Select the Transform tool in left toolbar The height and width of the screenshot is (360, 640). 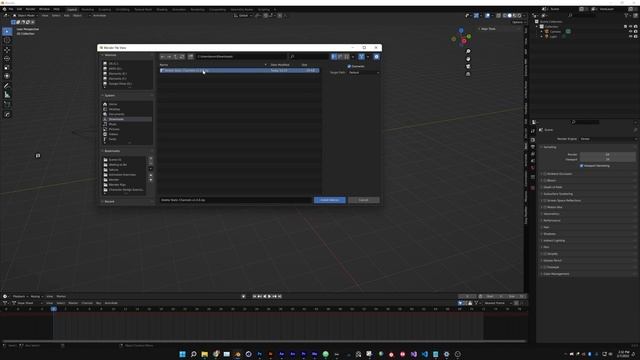(7, 76)
